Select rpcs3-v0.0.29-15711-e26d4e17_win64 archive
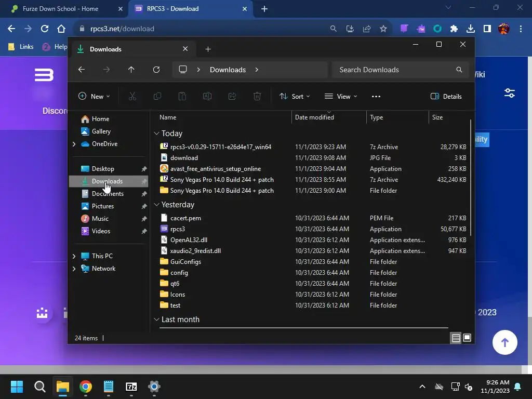 [220, 147]
